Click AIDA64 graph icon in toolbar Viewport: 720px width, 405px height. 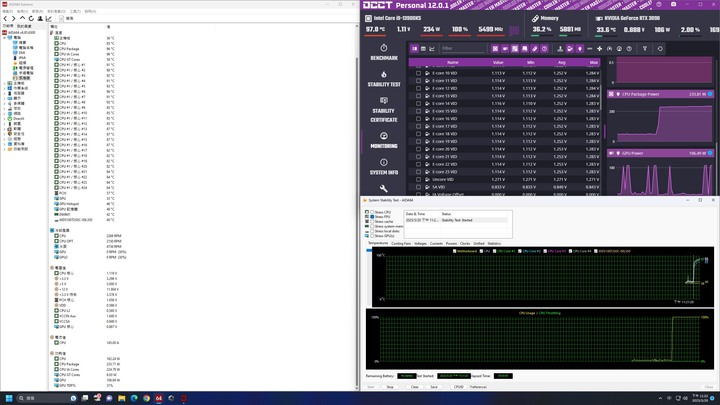click(49, 18)
